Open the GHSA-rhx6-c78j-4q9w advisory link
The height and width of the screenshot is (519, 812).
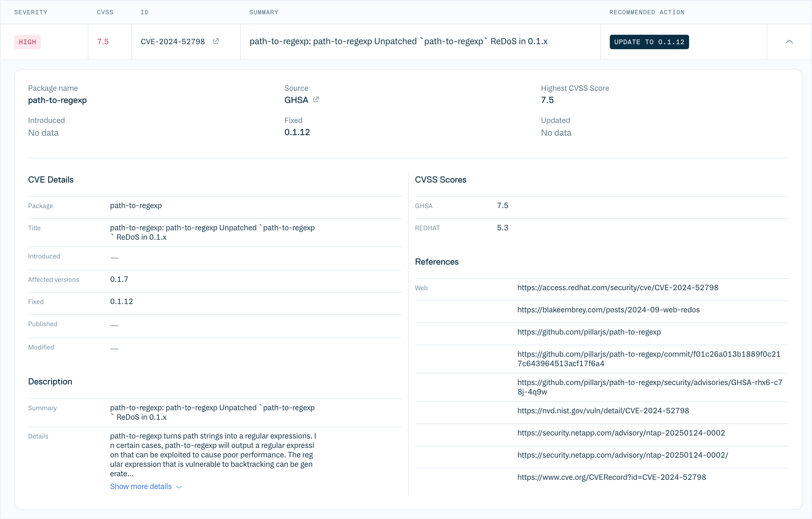650,387
